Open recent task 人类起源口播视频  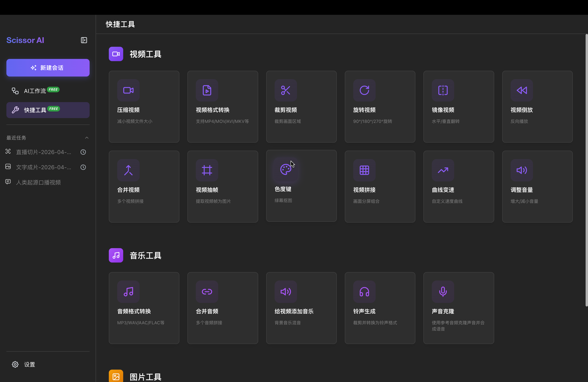click(38, 182)
